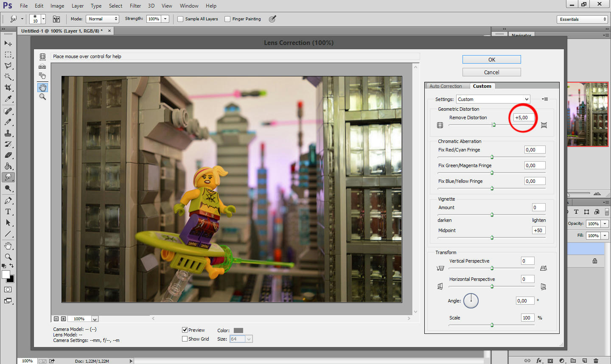Click the Quick Mask mode icon
The height and width of the screenshot is (364, 611).
coord(8,290)
